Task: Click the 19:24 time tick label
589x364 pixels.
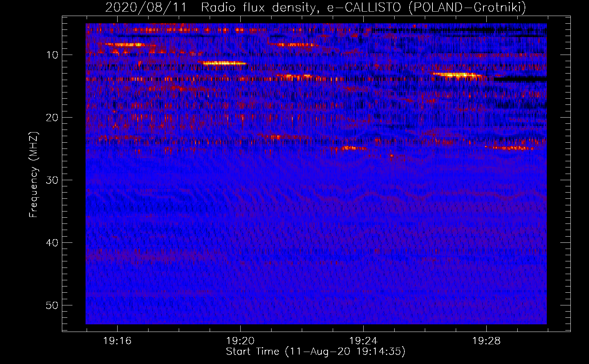Action: (x=363, y=341)
